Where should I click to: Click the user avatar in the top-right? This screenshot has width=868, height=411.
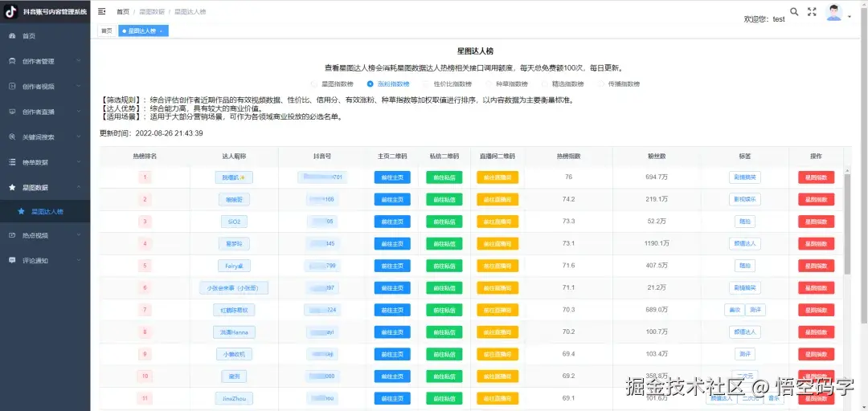(833, 12)
